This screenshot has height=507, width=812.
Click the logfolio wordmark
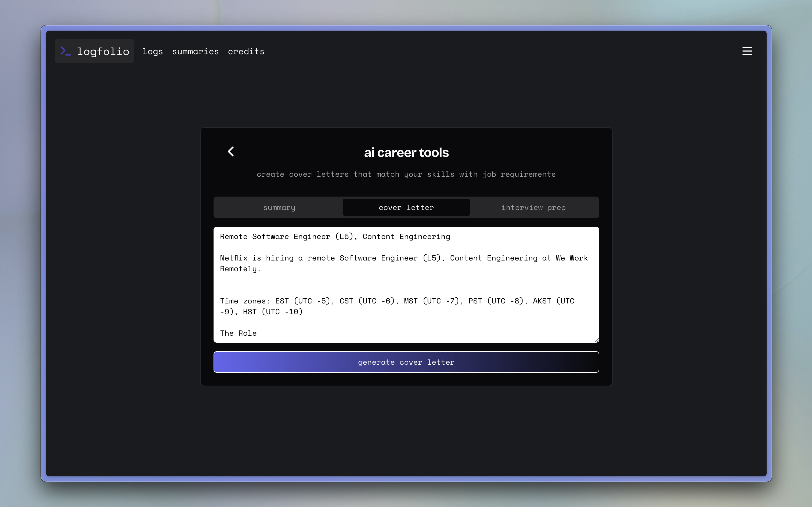click(x=103, y=51)
